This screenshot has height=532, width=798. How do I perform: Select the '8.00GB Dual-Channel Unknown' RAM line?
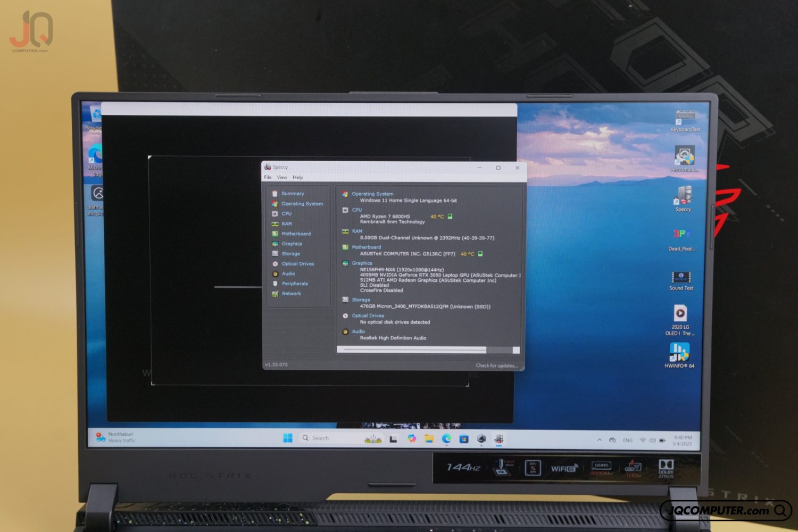pos(427,238)
